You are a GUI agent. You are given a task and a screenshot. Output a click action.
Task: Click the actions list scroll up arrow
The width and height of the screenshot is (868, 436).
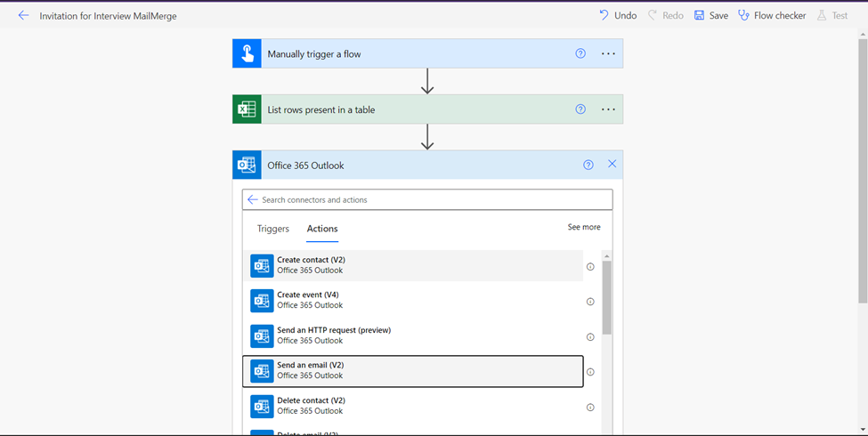[x=607, y=255]
